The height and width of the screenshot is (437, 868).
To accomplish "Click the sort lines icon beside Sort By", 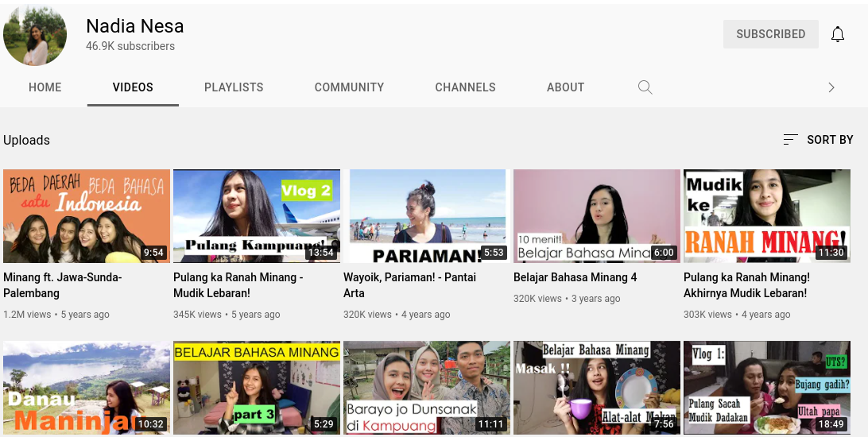I will coord(789,140).
